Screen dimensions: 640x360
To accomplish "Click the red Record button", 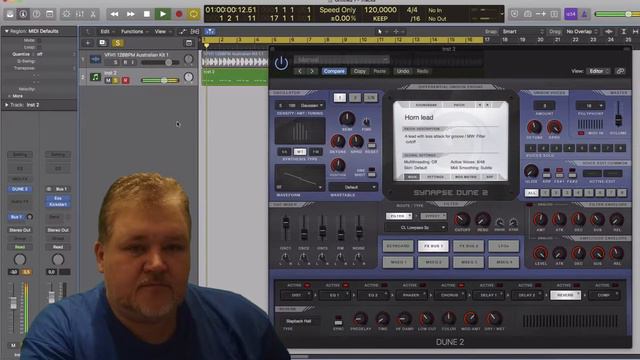I will [x=178, y=14].
